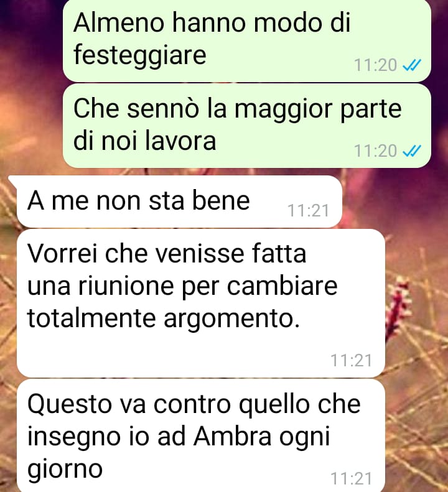Click the 11:21 timestamp next to "giorno"
This screenshot has height=492, width=448.
pos(351,478)
